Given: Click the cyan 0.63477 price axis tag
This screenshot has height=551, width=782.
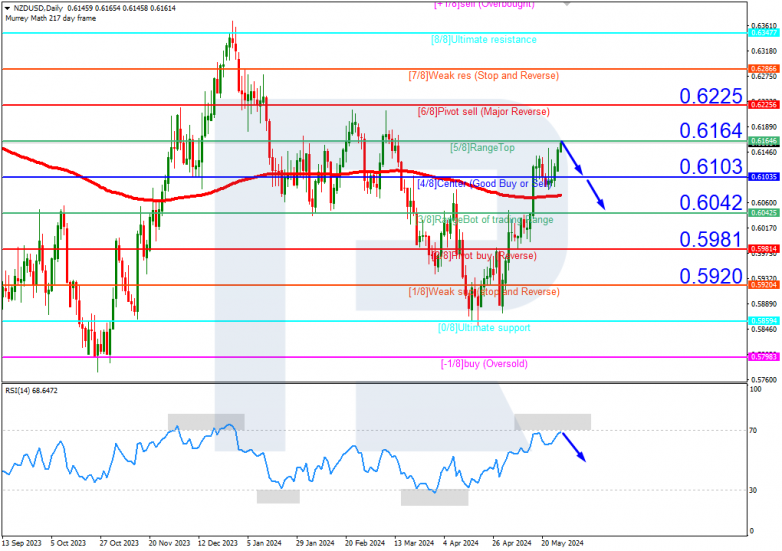Looking at the screenshot, I should coord(763,33).
